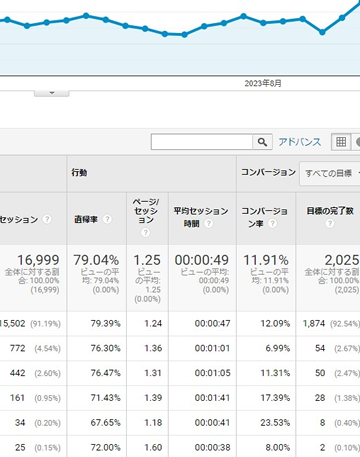
Task: Select the total bounce rate 79.04%
Action: pos(96,260)
